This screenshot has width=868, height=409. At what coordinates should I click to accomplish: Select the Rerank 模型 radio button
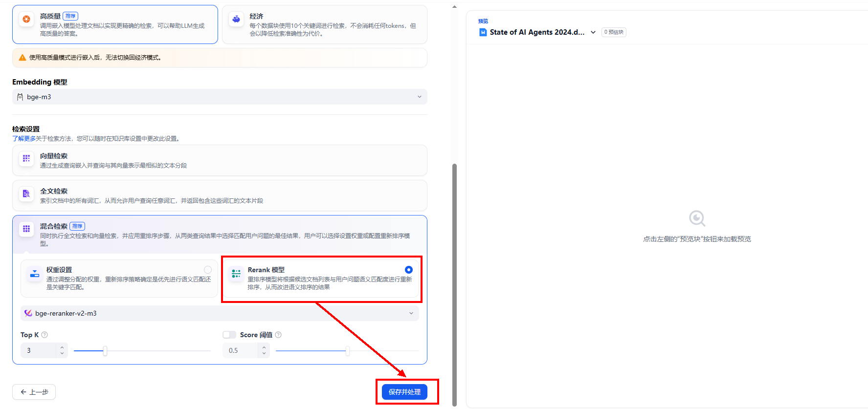[x=409, y=270]
